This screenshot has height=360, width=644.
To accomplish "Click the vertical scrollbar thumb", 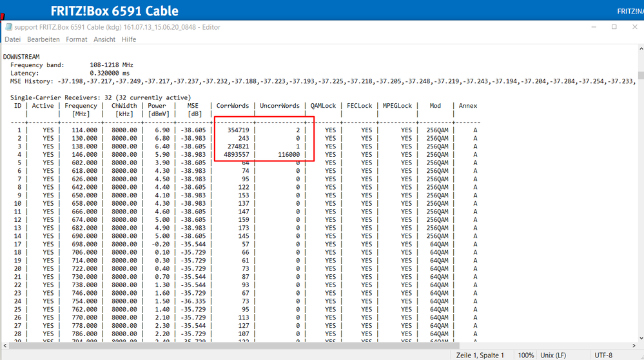I will 641,76.
